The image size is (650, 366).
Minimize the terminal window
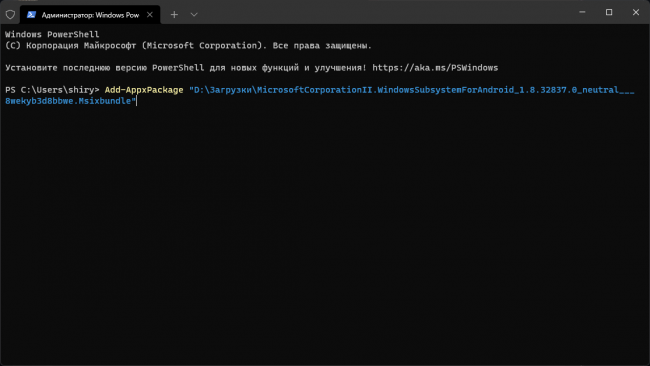[x=582, y=12]
